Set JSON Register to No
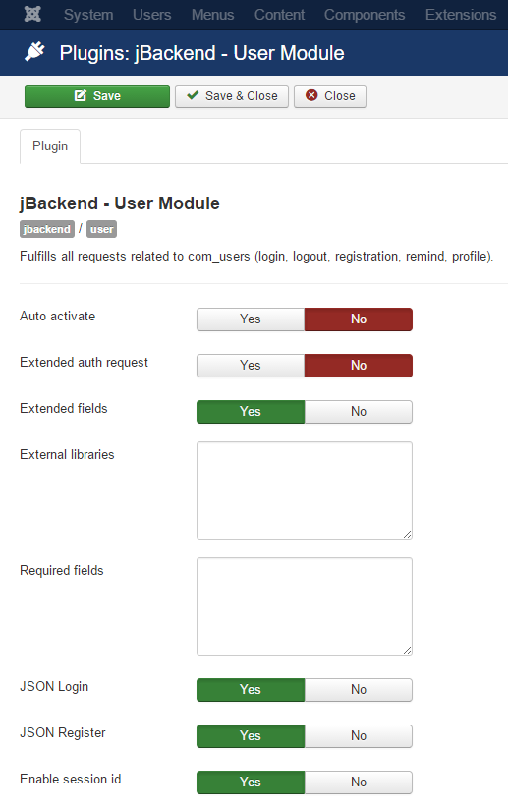508x812 pixels. click(x=359, y=736)
